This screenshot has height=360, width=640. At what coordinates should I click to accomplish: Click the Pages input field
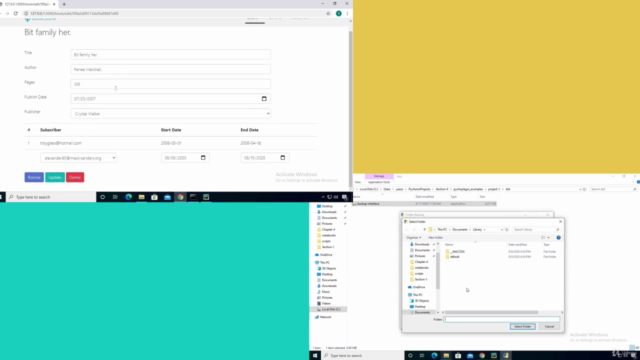(171, 84)
